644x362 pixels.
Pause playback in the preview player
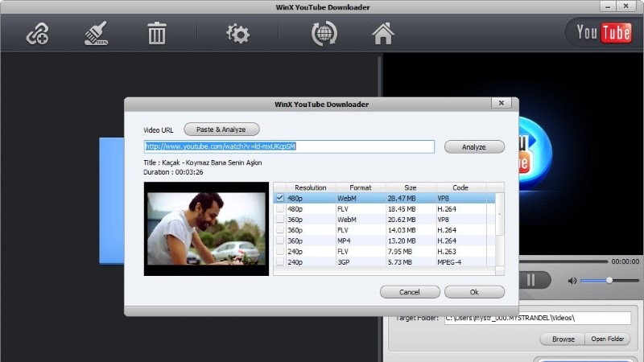(530, 280)
